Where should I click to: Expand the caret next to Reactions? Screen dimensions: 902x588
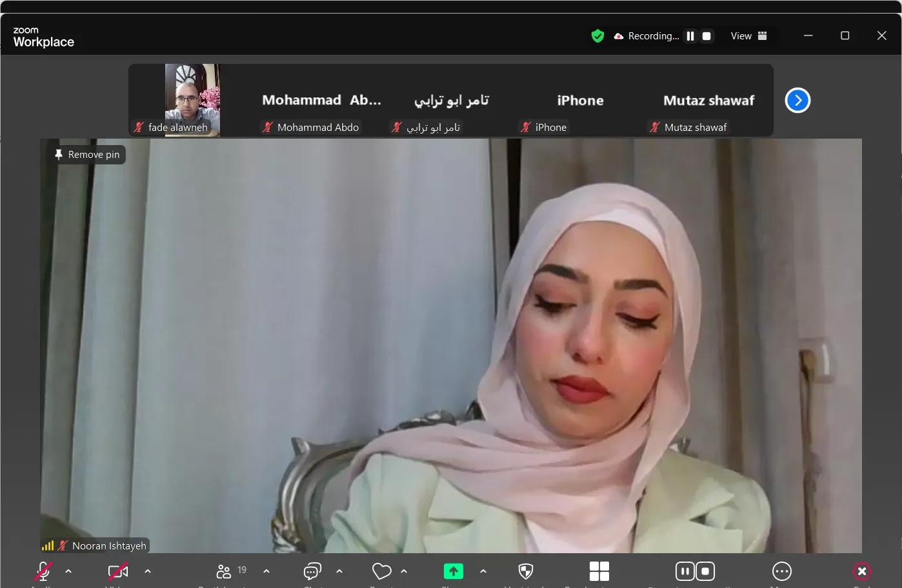point(404,571)
